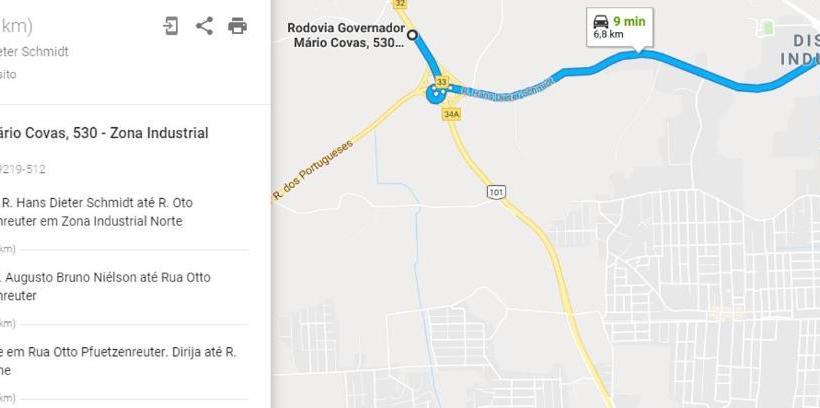Open the 9 min route info bubble
Screen dimensions: 820x408
click(620, 27)
